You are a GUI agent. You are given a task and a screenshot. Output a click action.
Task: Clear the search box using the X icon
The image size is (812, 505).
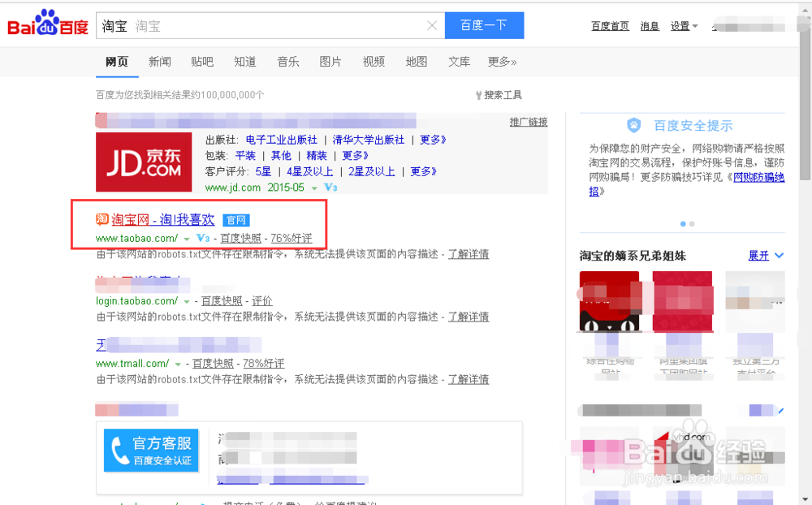(432, 25)
